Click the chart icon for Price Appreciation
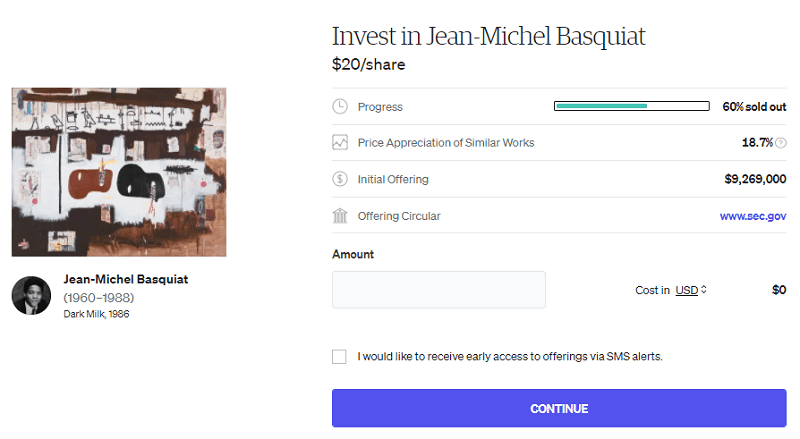This screenshot has height=439, width=800. [340, 143]
